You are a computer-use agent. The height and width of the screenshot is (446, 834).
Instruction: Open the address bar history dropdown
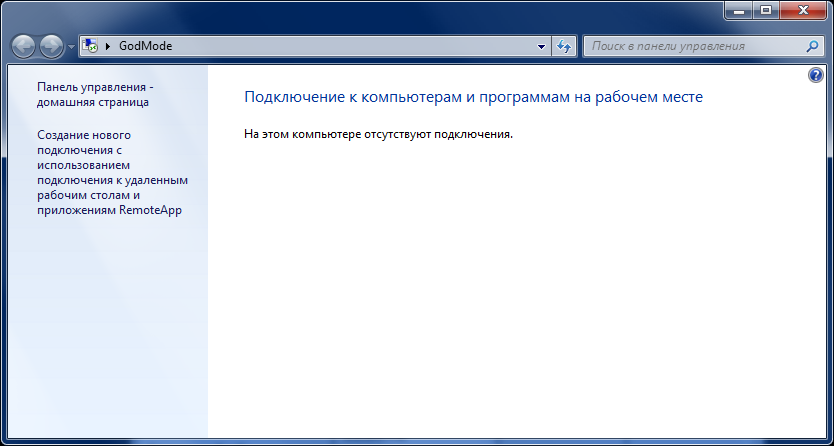541,46
